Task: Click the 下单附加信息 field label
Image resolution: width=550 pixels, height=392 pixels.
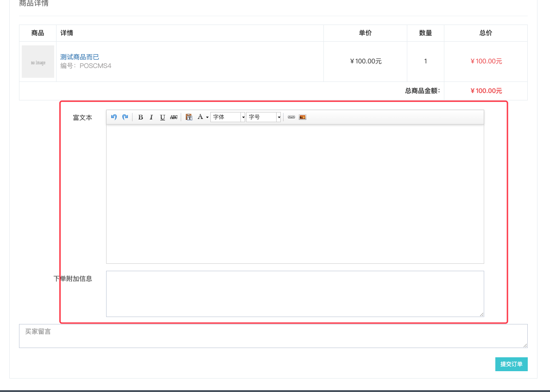Action: point(73,279)
